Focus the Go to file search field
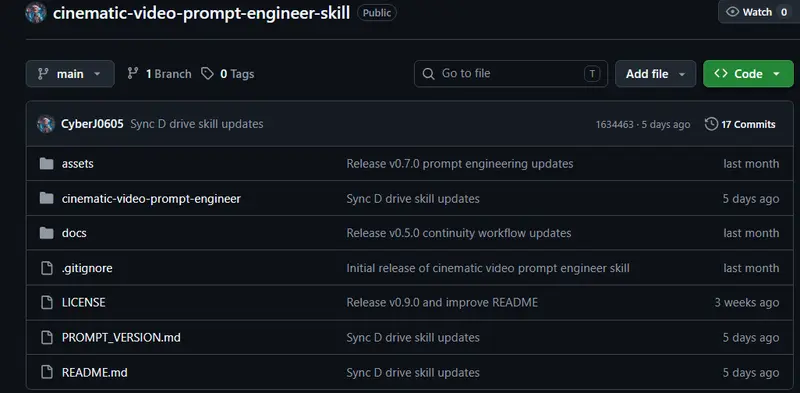The width and height of the screenshot is (800, 393). click(511, 74)
